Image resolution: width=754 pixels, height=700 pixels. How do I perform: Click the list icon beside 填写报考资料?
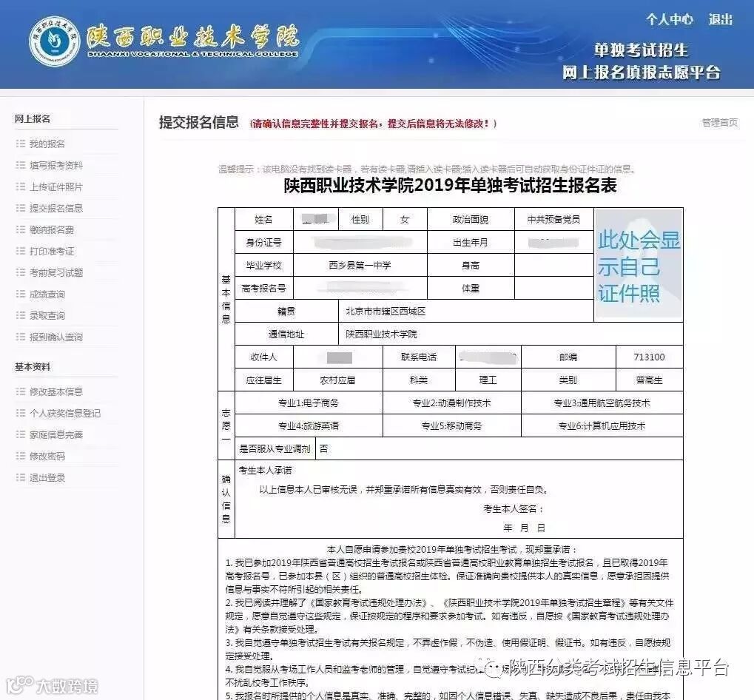(20, 166)
